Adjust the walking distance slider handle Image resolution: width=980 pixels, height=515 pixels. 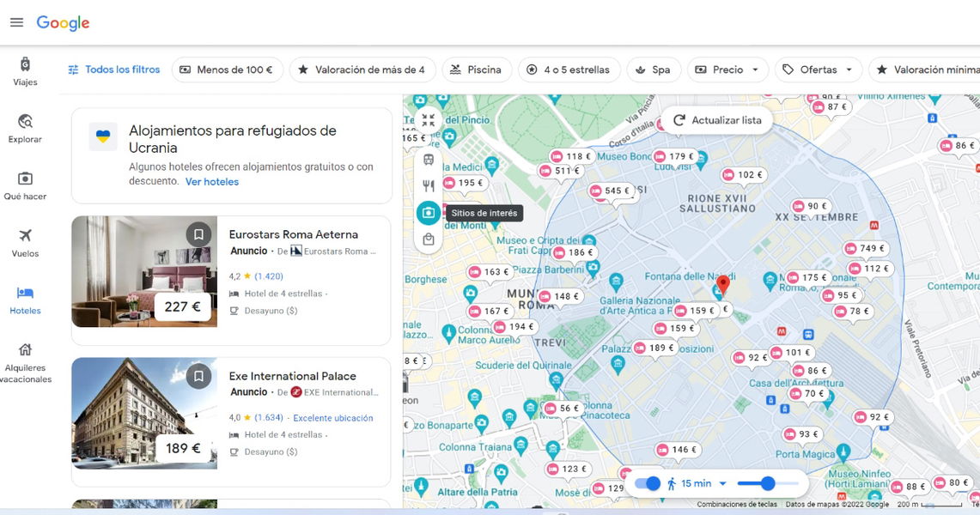point(768,483)
